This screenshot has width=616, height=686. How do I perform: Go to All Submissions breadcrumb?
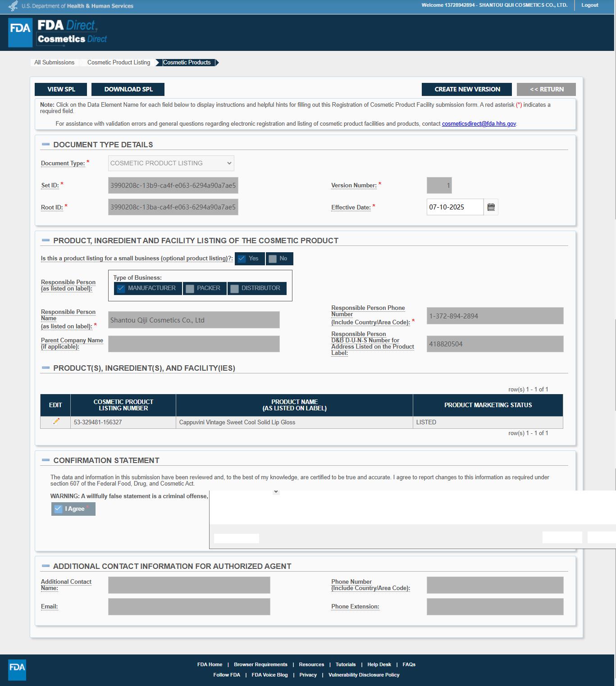(x=54, y=63)
